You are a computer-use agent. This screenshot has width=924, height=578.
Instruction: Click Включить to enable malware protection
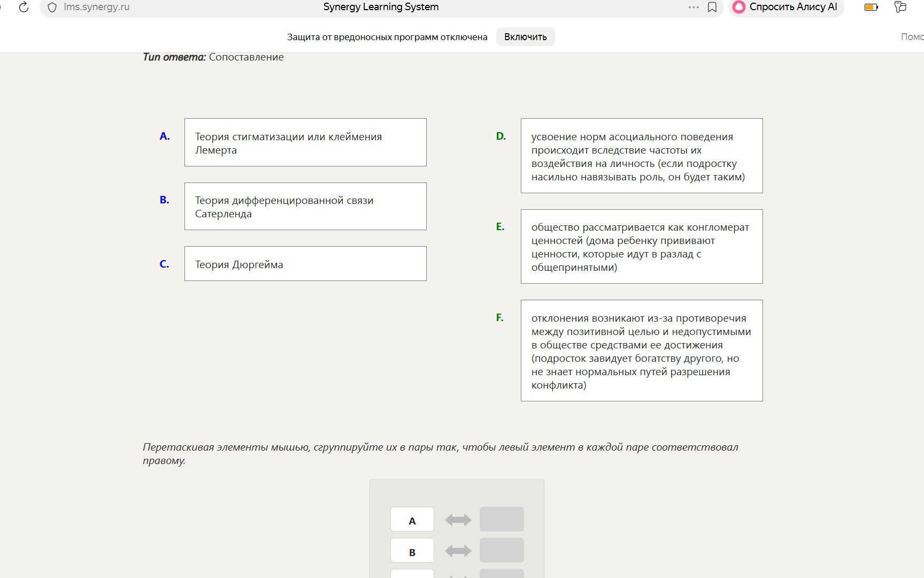[x=526, y=37]
